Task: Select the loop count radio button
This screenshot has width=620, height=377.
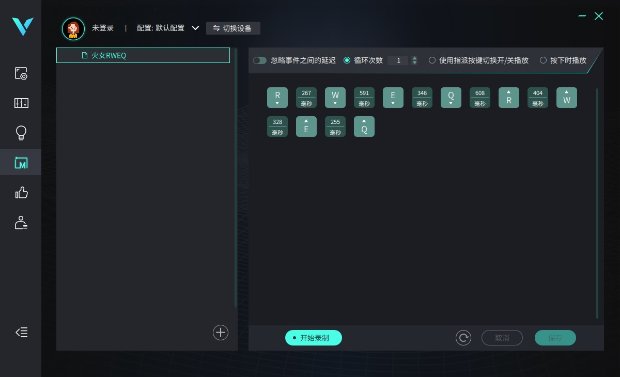Action: [347, 61]
